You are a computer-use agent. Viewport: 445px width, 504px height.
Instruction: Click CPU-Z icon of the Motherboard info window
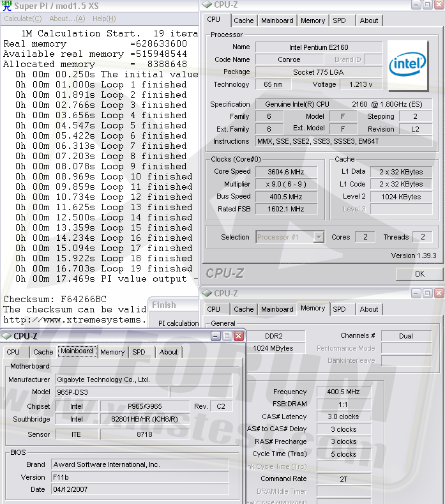click(7, 336)
